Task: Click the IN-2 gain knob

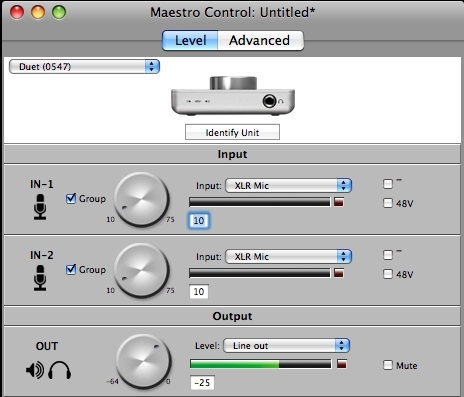Action: (142, 270)
